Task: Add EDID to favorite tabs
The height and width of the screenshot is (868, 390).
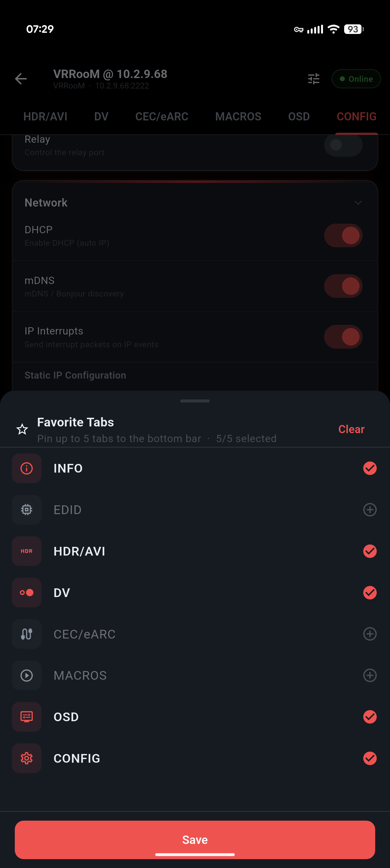Action: 370,509
